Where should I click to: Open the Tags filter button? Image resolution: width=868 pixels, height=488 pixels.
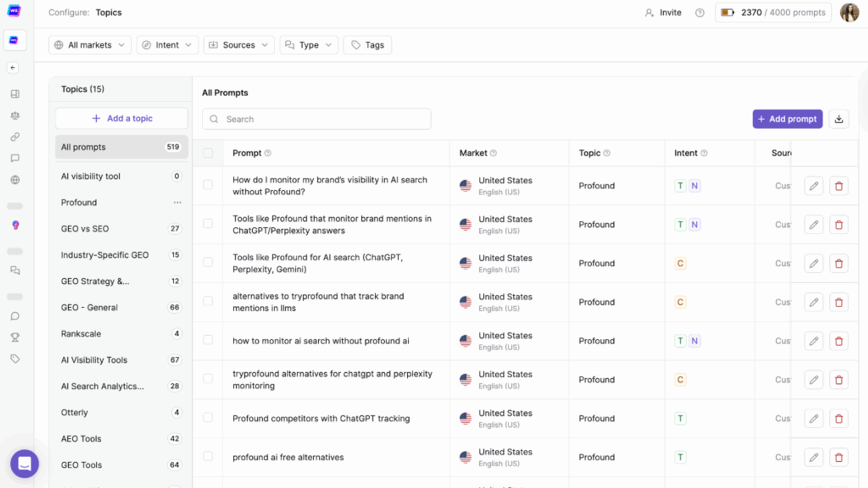pyautogui.click(x=368, y=45)
